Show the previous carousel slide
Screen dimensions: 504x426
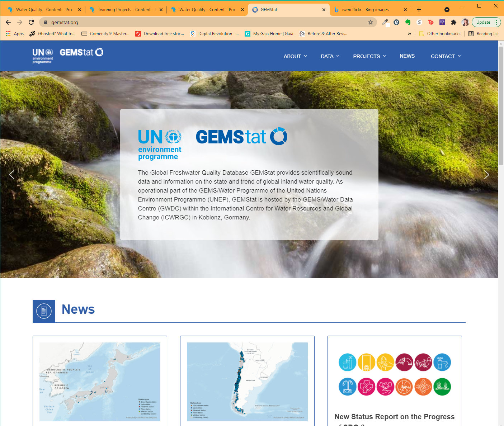[11, 175]
